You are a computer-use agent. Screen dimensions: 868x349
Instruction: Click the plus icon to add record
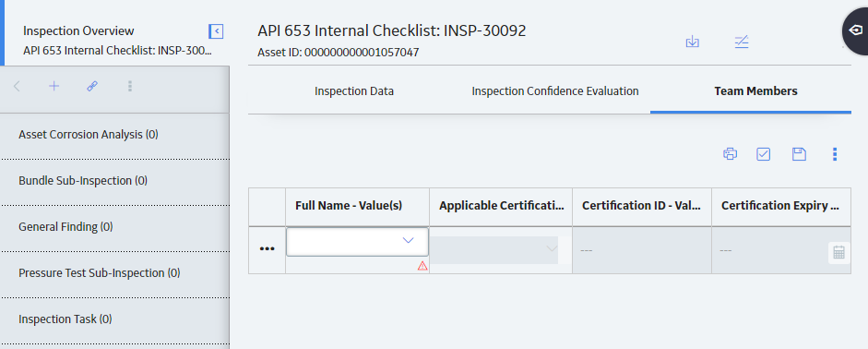click(54, 86)
